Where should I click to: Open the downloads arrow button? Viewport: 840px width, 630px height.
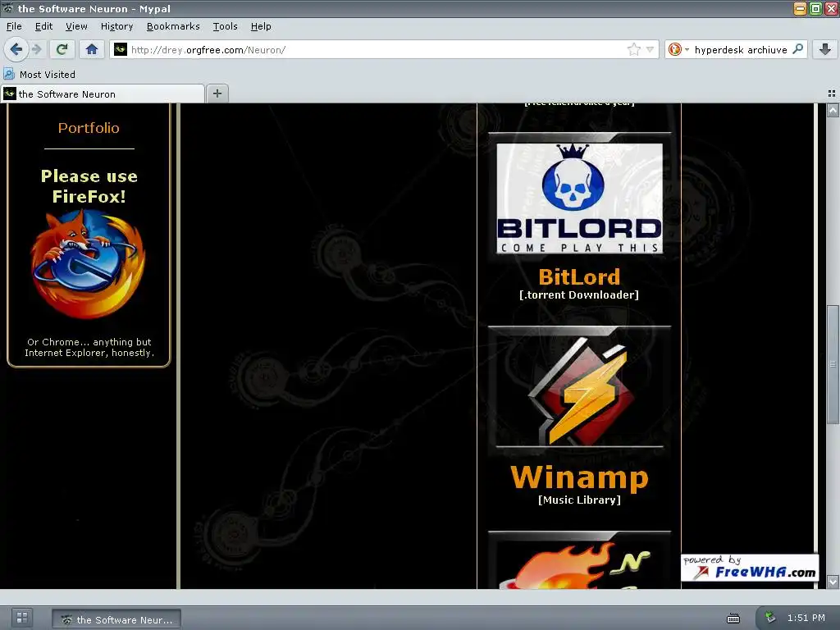(x=825, y=50)
